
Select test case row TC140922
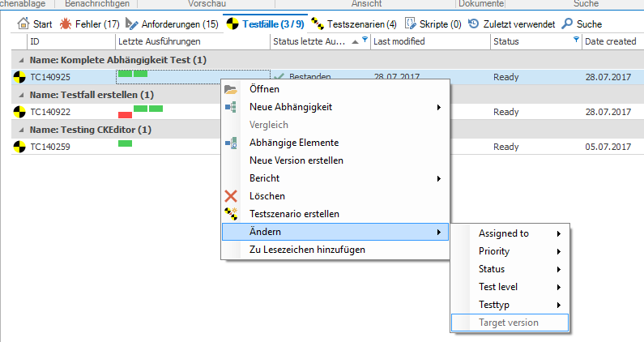point(50,112)
